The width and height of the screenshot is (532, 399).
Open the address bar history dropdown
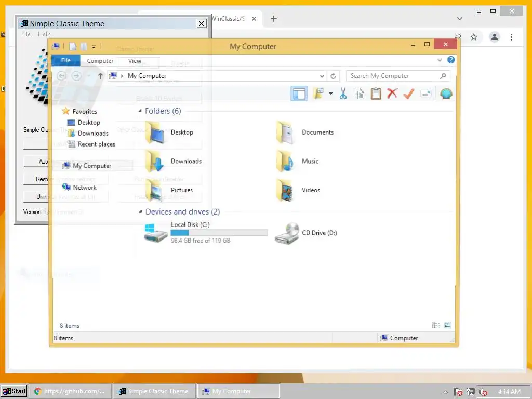[x=322, y=76]
